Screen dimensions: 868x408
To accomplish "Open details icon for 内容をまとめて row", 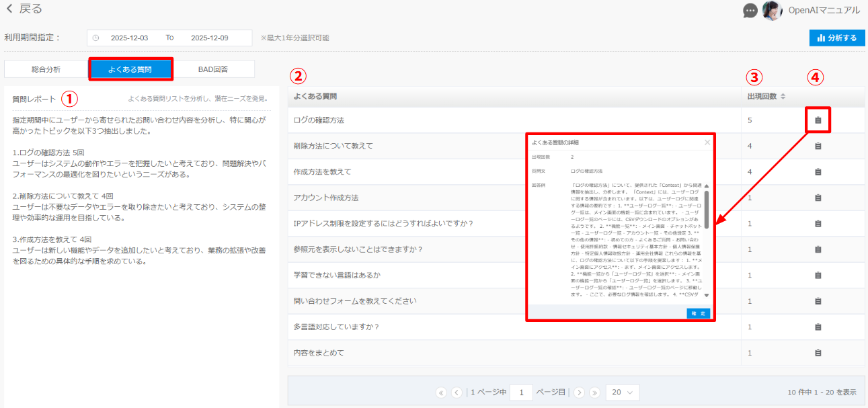I will tap(818, 353).
